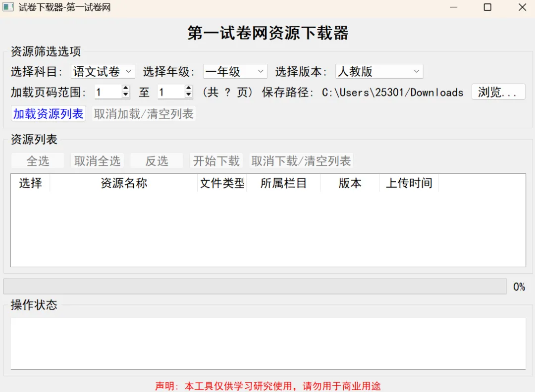Click 取消下载/清空列表 button
Viewport: 535px width, 392px height.
coord(301,161)
